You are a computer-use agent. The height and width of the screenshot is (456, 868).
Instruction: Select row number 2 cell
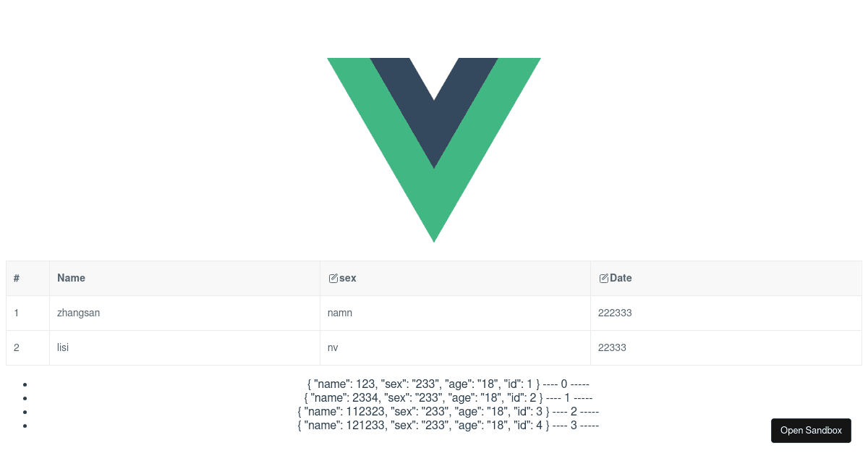tap(27, 347)
